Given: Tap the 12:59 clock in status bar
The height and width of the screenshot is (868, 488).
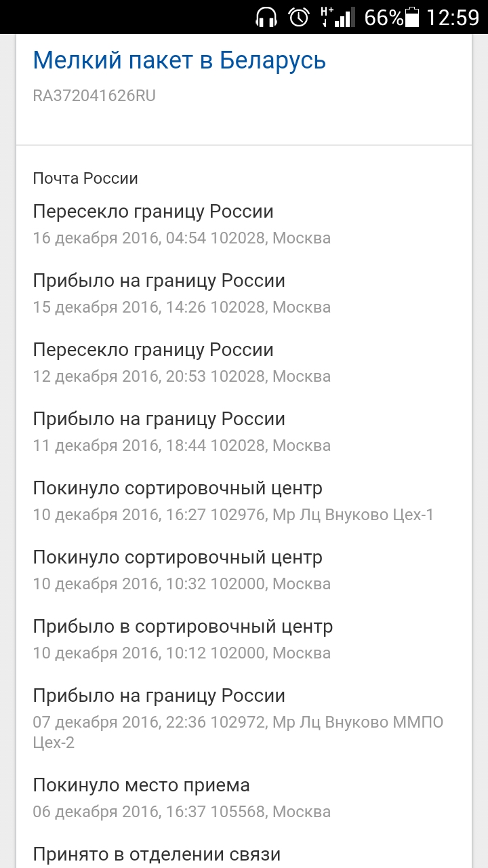Looking at the screenshot, I should pos(453,18).
